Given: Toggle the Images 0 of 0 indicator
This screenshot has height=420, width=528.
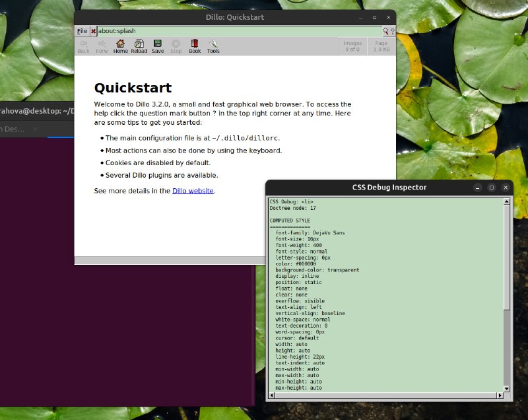Looking at the screenshot, I should 352,46.
